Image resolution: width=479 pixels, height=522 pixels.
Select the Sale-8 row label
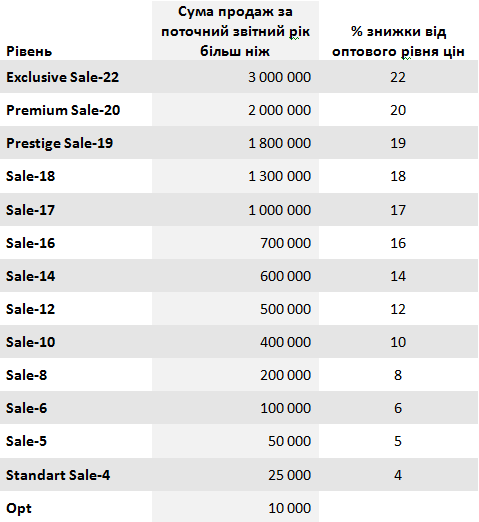tap(76, 374)
